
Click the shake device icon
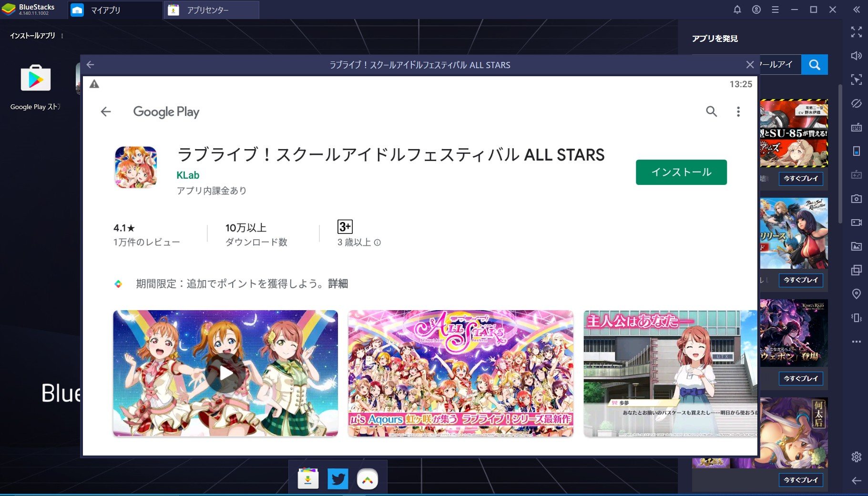point(856,318)
